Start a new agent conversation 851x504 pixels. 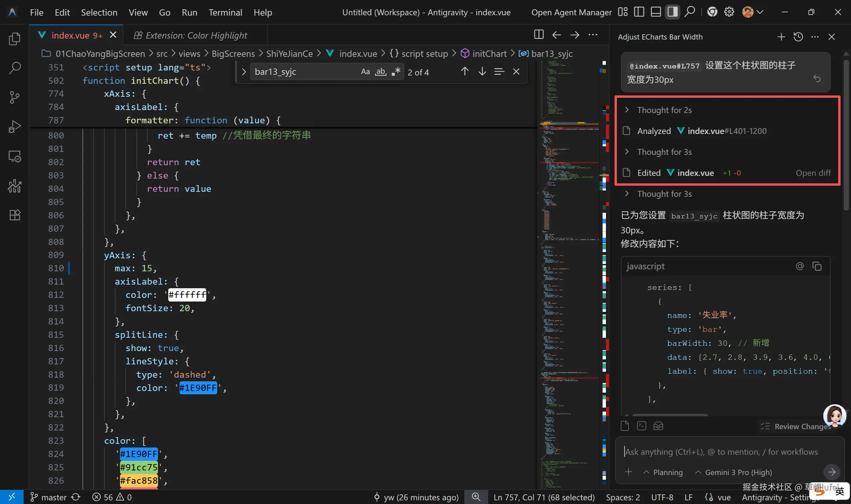(x=781, y=37)
